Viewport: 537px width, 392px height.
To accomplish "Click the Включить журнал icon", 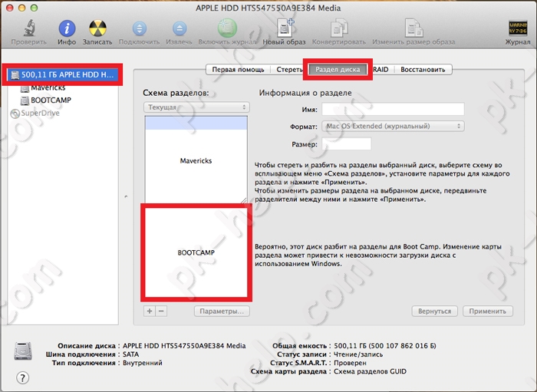I will coord(227,28).
